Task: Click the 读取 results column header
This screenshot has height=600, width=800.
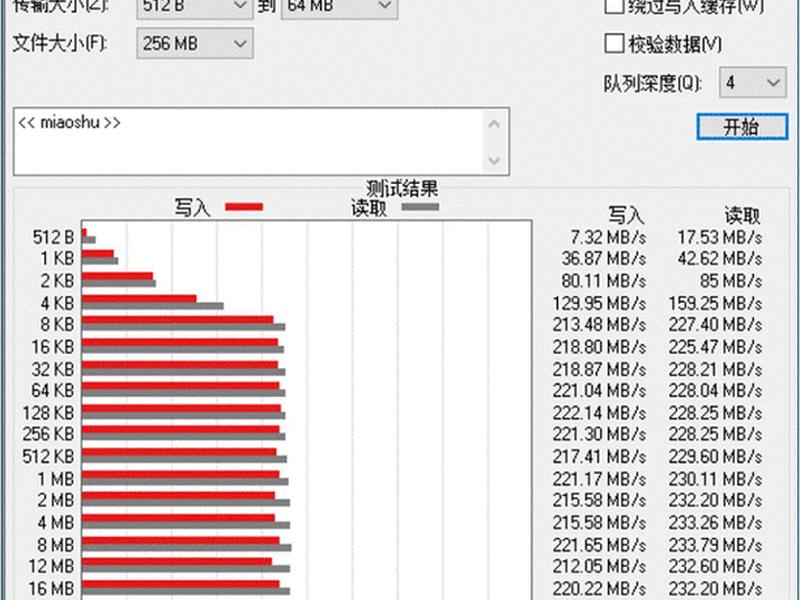Action: (742, 215)
